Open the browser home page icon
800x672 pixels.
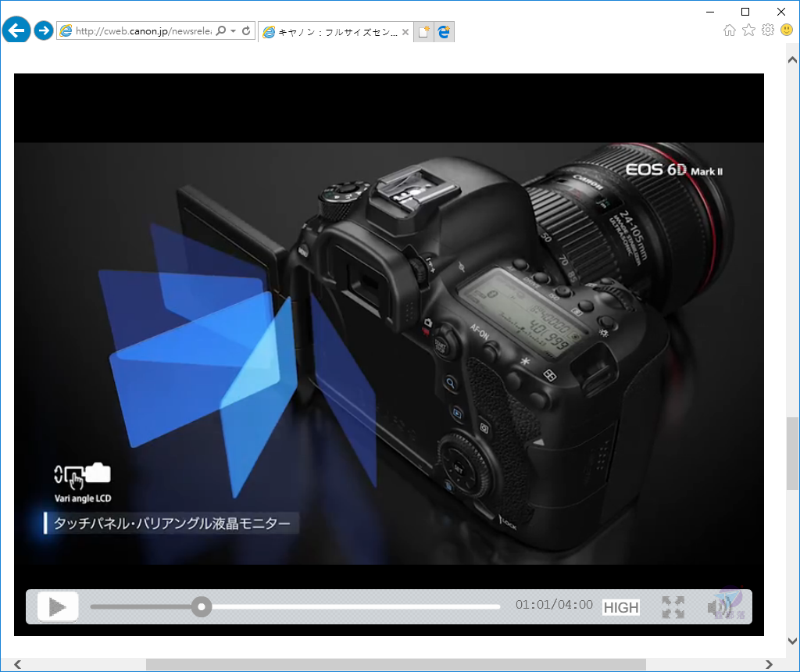[730, 30]
